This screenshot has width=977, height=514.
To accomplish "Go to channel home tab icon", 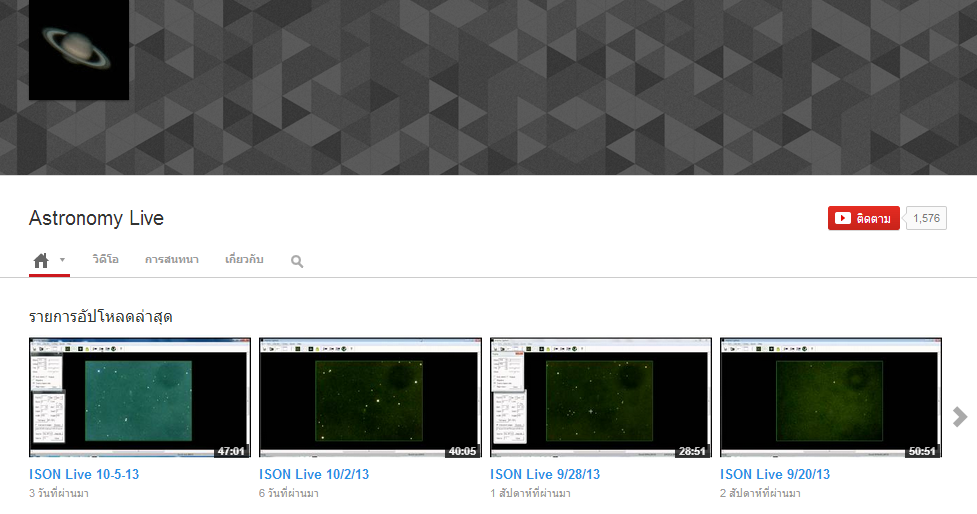I will pyautogui.click(x=41, y=260).
